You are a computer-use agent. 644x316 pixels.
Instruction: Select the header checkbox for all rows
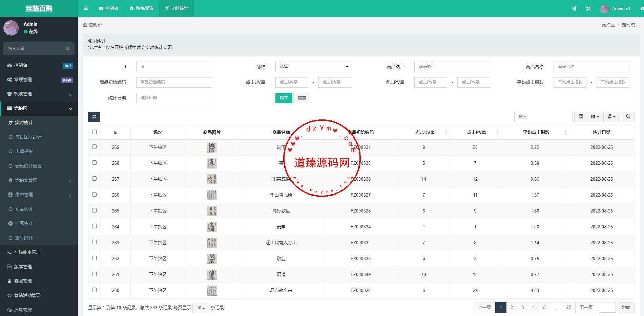pos(94,132)
